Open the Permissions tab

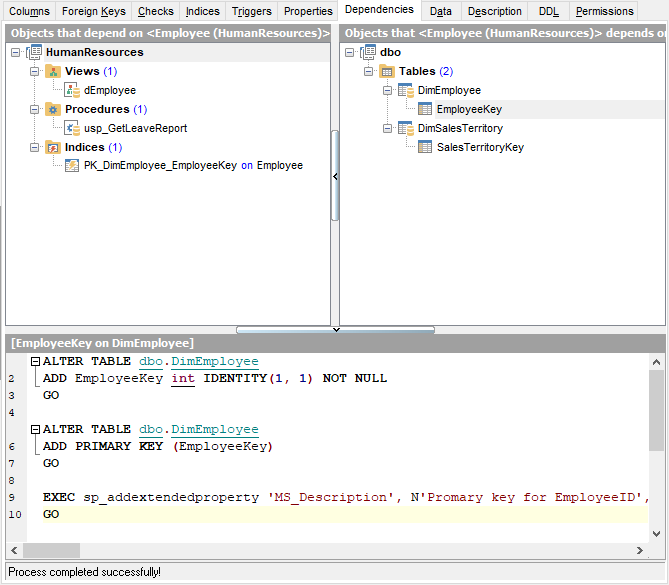(x=604, y=11)
